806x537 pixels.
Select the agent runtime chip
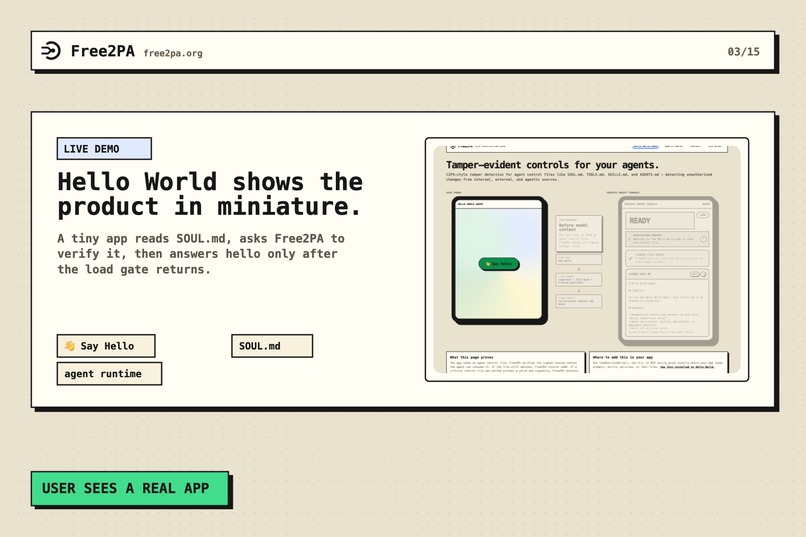pos(109,374)
